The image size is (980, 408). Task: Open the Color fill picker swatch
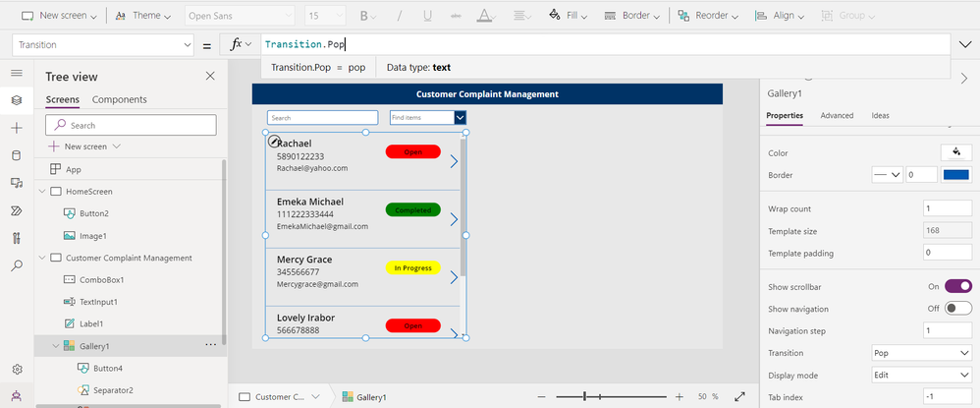956,152
